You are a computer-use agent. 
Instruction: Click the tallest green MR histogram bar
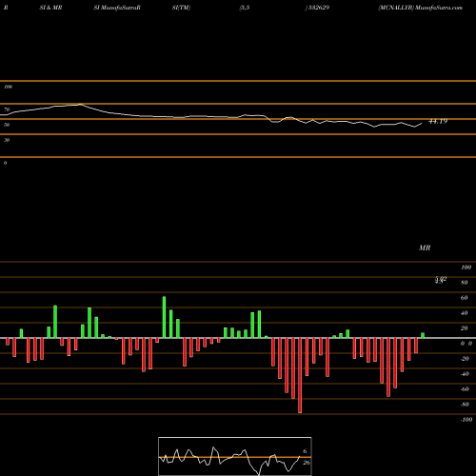click(x=164, y=317)
